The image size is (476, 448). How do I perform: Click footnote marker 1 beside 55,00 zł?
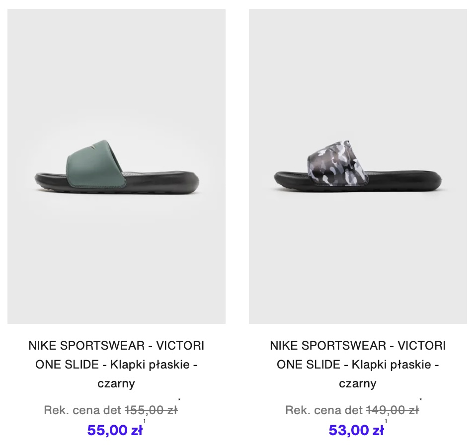[x=144, y=421]
